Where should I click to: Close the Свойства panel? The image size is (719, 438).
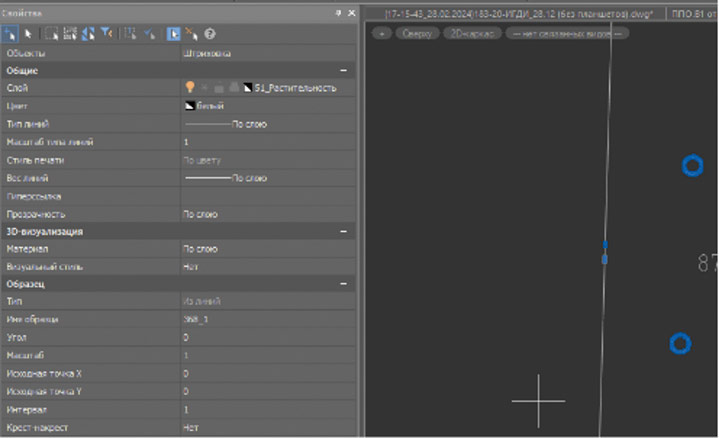pos(352,13)
